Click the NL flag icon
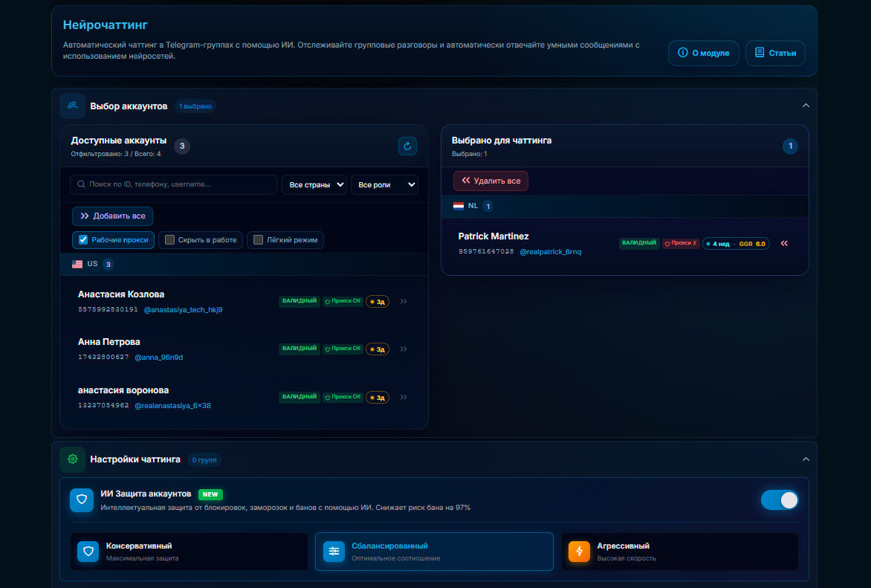 coord(459,206)
